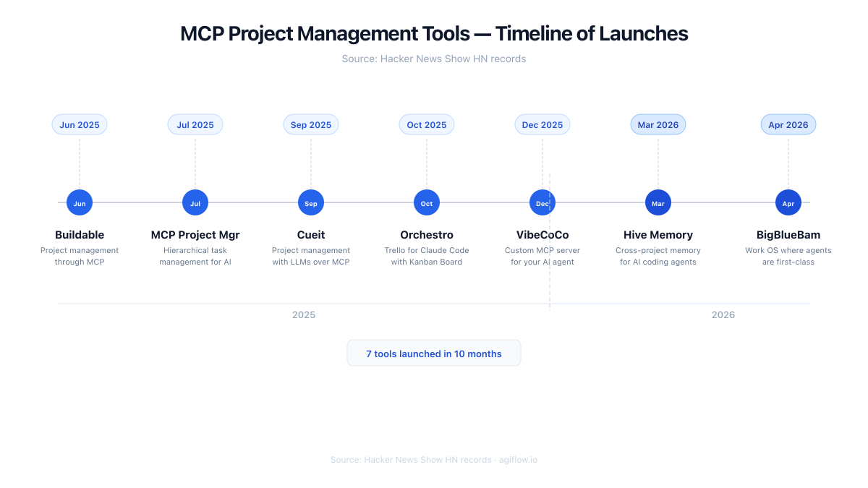Click the MCP Project Mgr tool name
The height and width of the screenshot is (488, 868).
pyautogui.click(x=195, y=235)
